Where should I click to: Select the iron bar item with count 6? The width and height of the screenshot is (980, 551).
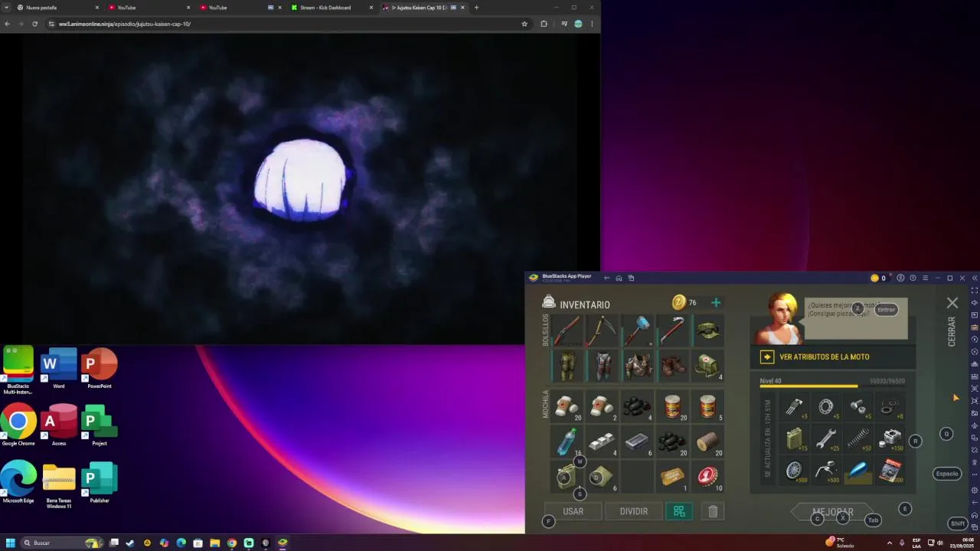pyautogui.click(x=637, y=441)
